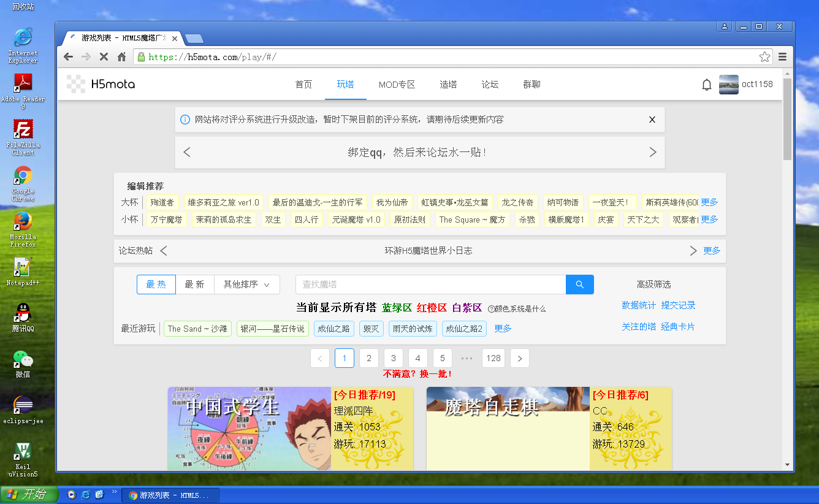Dismiss the rating system notice banner
This screenshot has width=819, height=504.
point(652,120)
